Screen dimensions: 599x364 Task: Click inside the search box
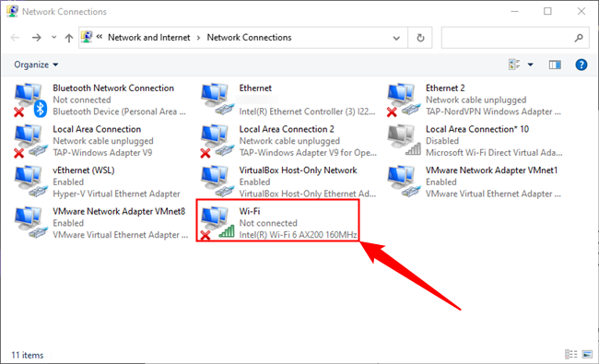click(x=514, y=38)
